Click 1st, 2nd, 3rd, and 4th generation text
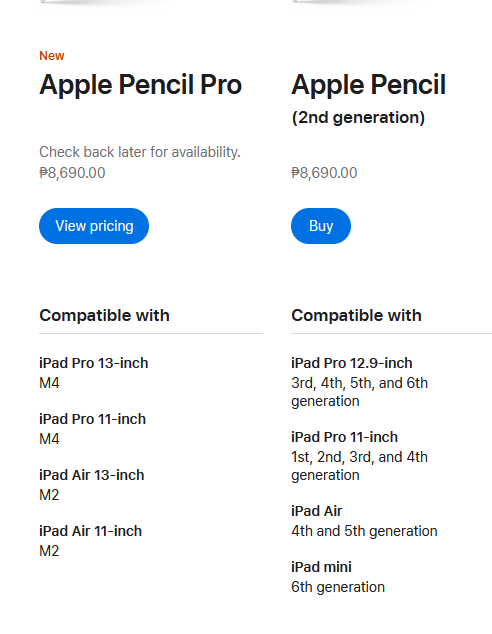The image size is (492, 634). pos(359,466)
